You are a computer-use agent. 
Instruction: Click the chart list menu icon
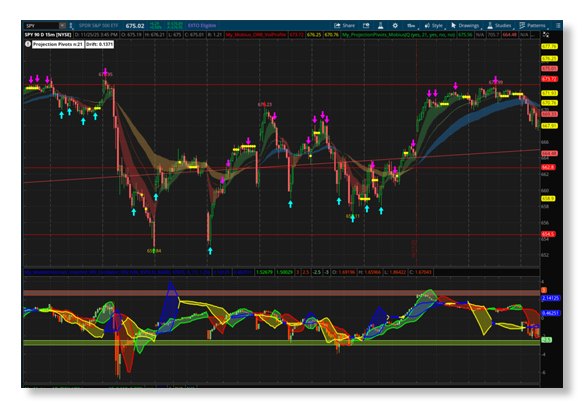coord(558,25)
